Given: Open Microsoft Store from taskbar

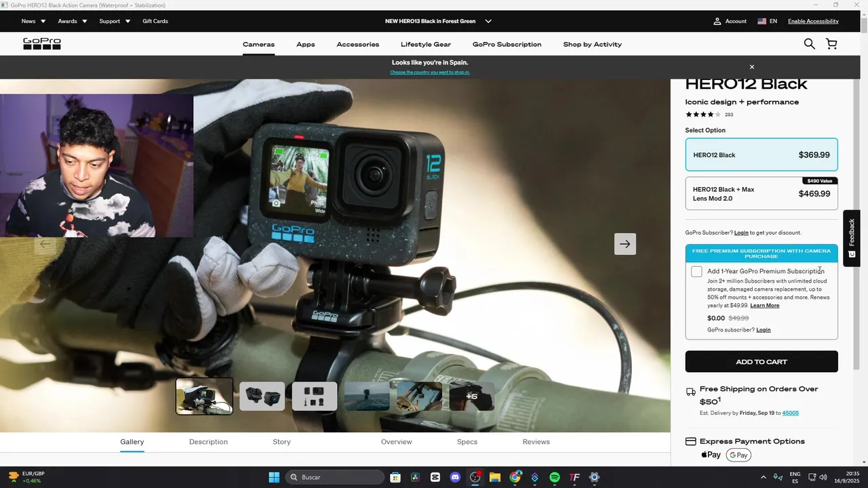Looking at the screenshot, I should [x=395, y=477].
